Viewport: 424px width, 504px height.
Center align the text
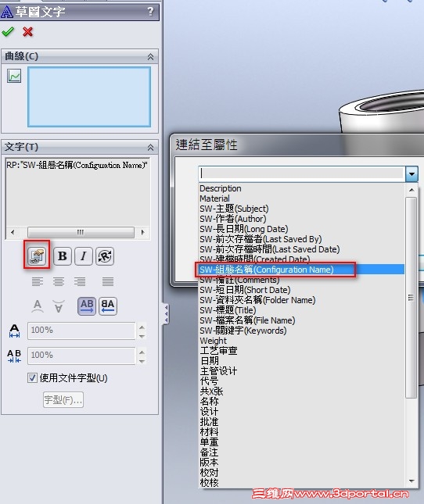pyautogui.click(x=59, y=281)
